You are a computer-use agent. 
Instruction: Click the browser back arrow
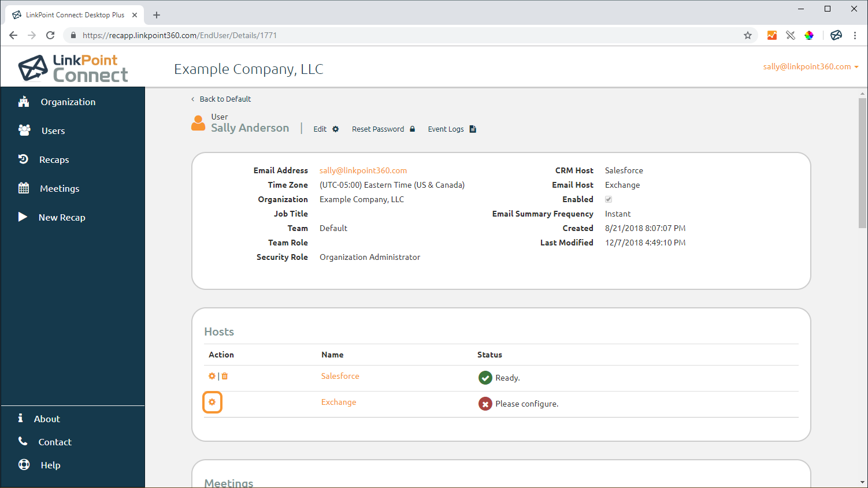(x=13, y=35)
